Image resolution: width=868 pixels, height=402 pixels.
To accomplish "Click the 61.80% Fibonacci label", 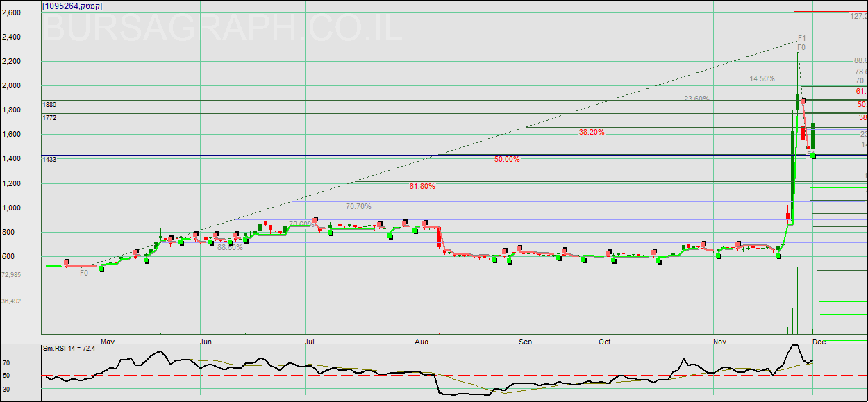I will [422, 186].
